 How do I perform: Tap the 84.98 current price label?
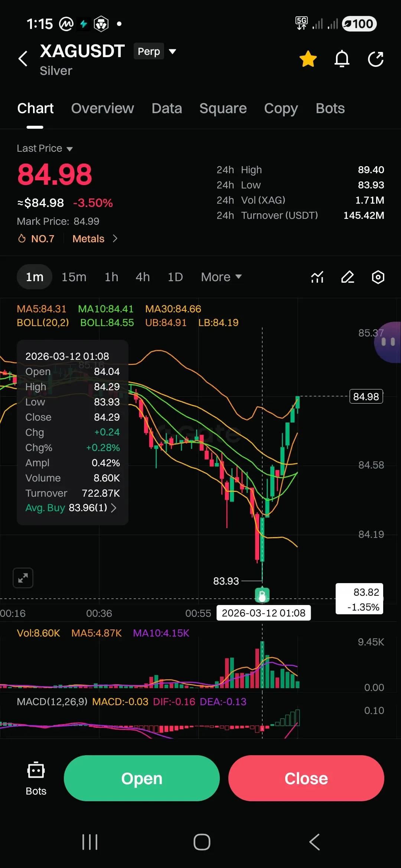366,397
